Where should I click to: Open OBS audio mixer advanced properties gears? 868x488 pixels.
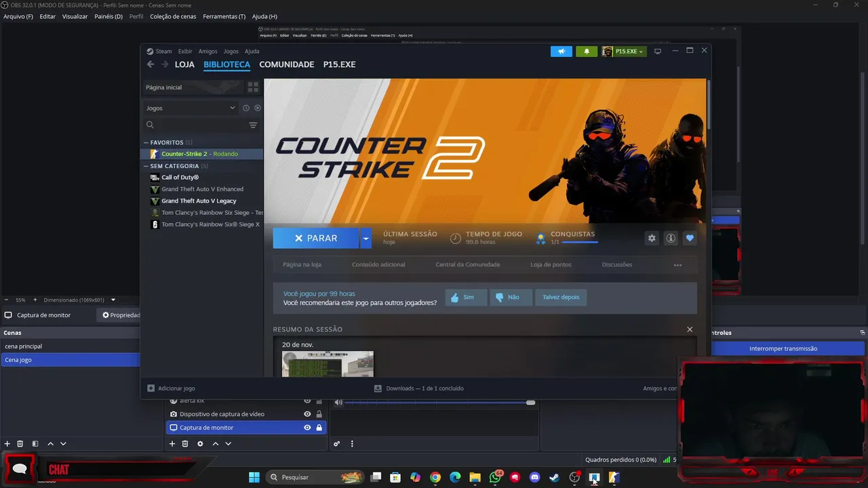[x=336, y=444]
